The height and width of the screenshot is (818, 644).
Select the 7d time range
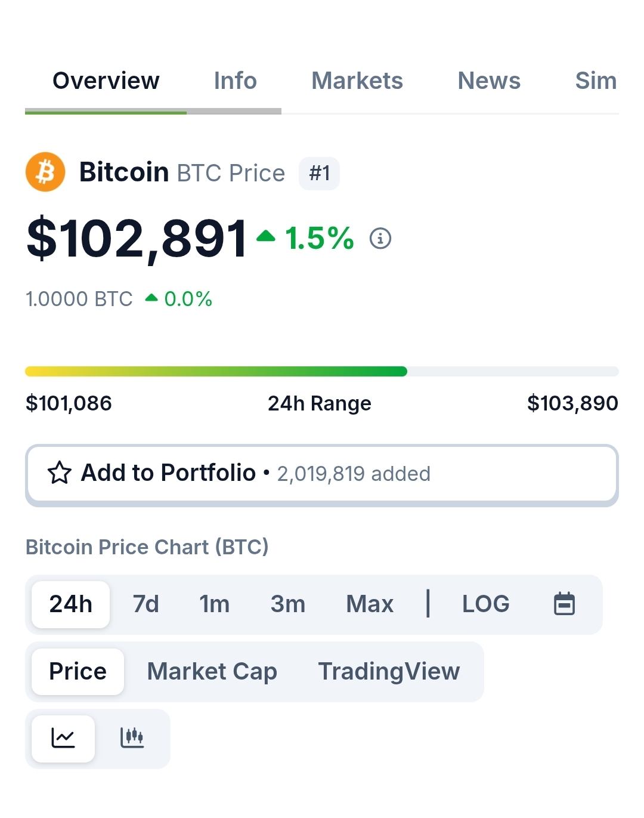click(145, 604)
